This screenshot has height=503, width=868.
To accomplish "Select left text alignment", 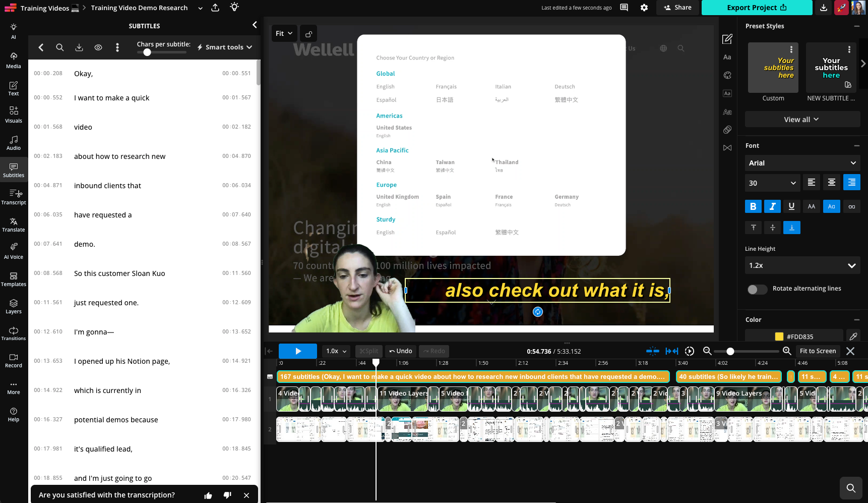I will pos(812,182).
